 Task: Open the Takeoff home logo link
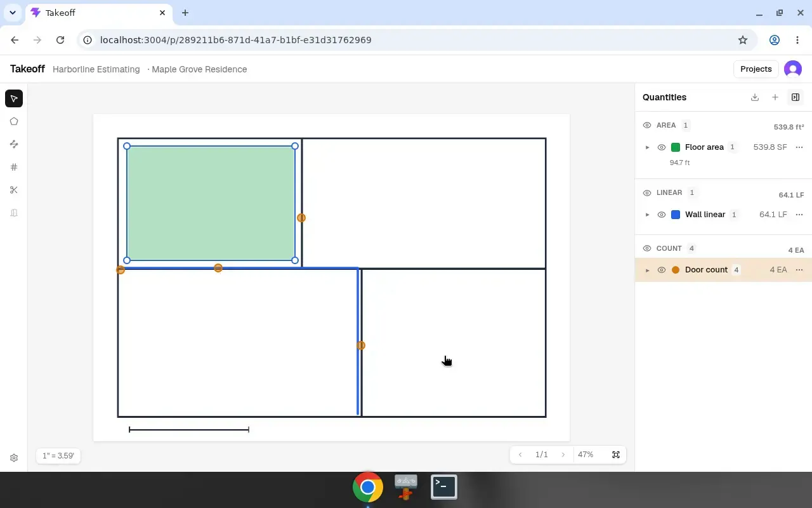(27, 69)
